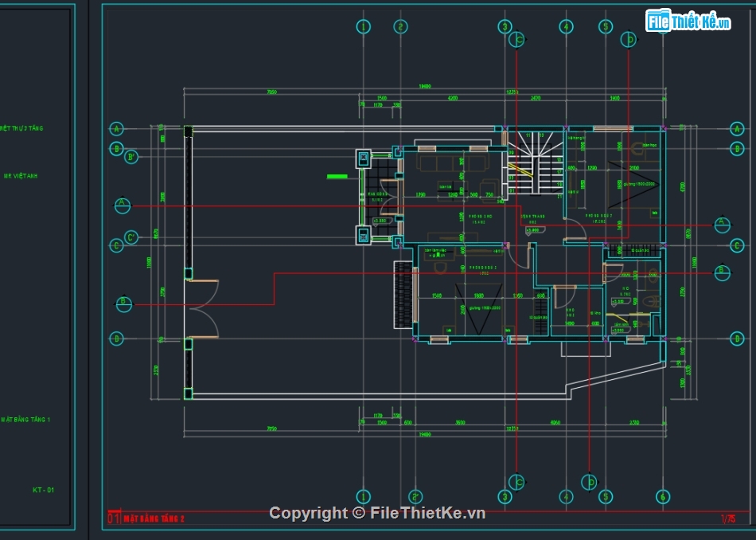Select axis bubble B' on the left side

click(132, 157)
